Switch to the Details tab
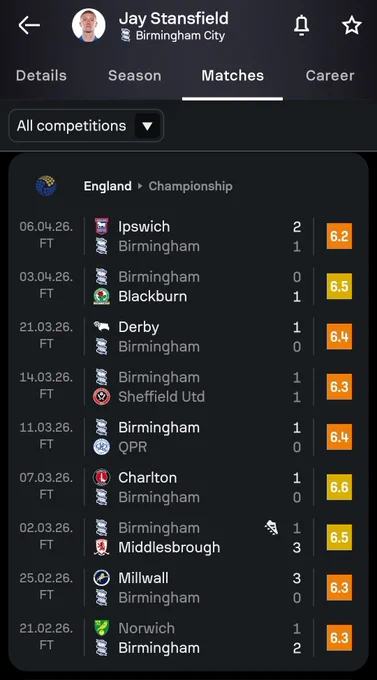The width and height of the screenshot is (377, 680). click(x=41, y=75)
